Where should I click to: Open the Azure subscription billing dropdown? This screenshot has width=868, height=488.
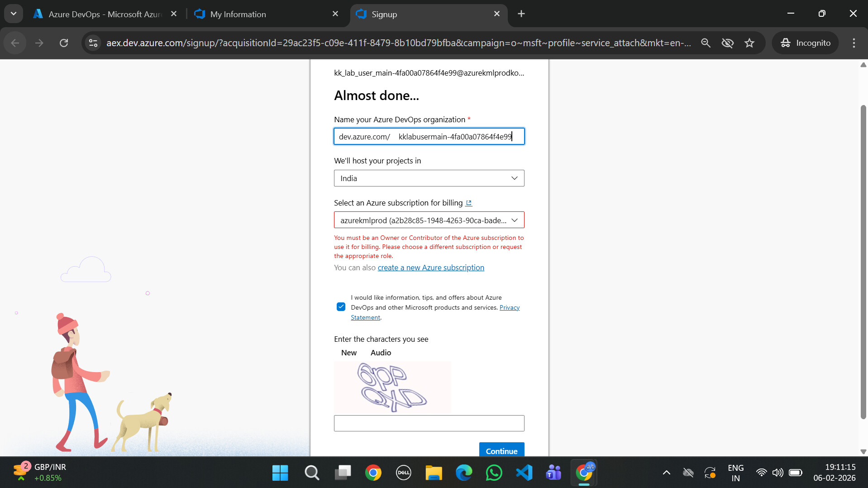click(429, 220)
